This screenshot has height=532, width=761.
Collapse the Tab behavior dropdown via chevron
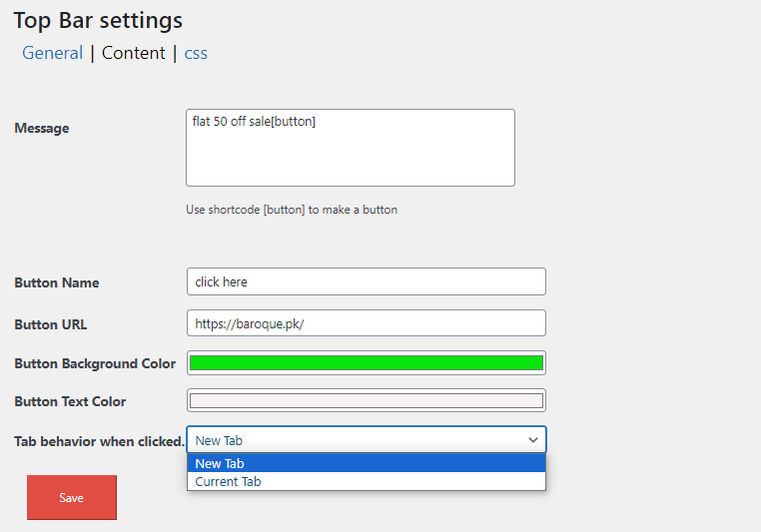pyautogui.click(x=533, y=440)
